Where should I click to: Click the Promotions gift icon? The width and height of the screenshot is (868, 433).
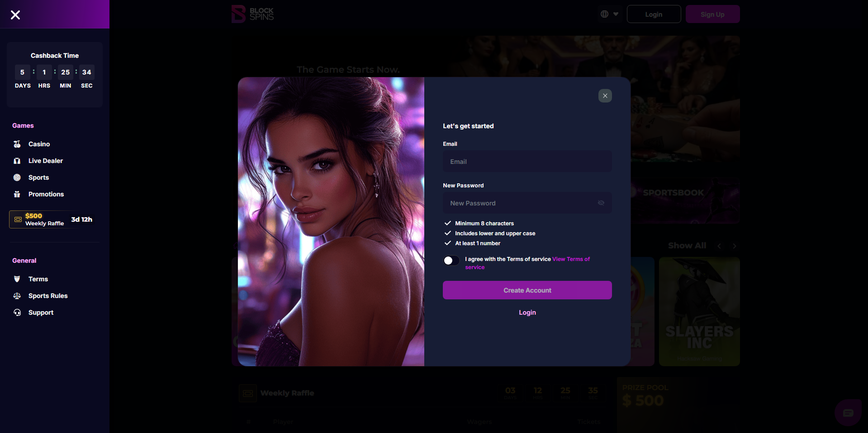point(17,194)
